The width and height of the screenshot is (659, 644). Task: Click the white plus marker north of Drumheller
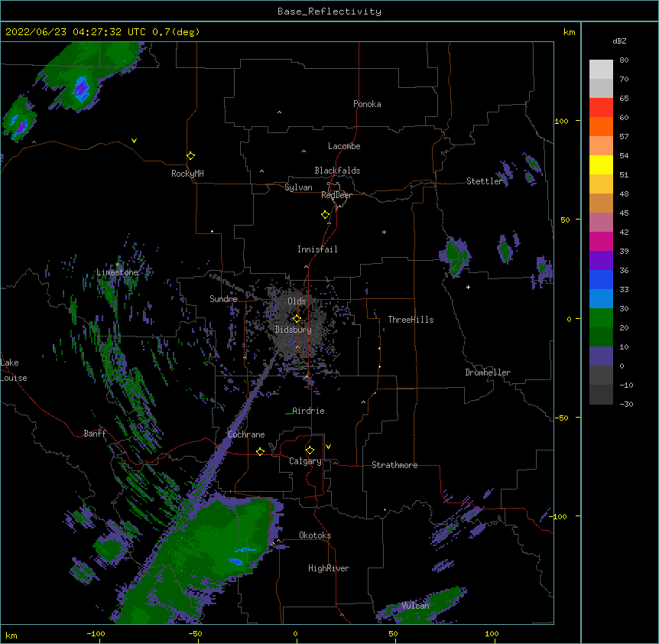(x=468, y=287)
